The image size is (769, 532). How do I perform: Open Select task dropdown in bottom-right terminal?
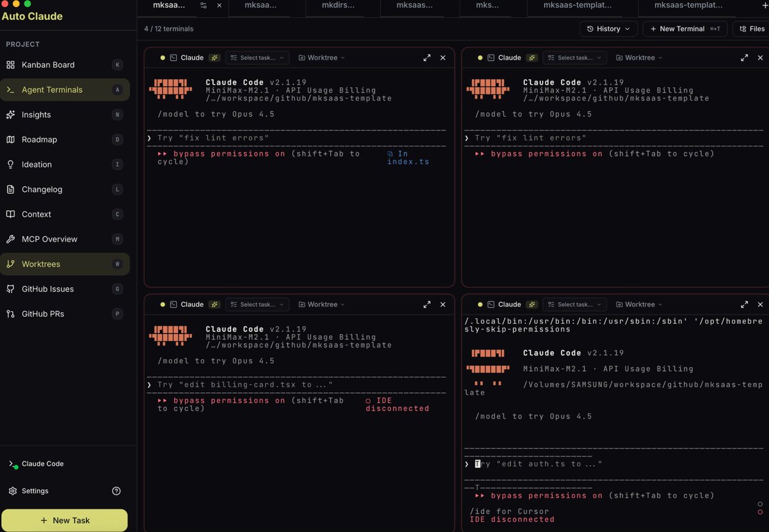coord(574,304)
